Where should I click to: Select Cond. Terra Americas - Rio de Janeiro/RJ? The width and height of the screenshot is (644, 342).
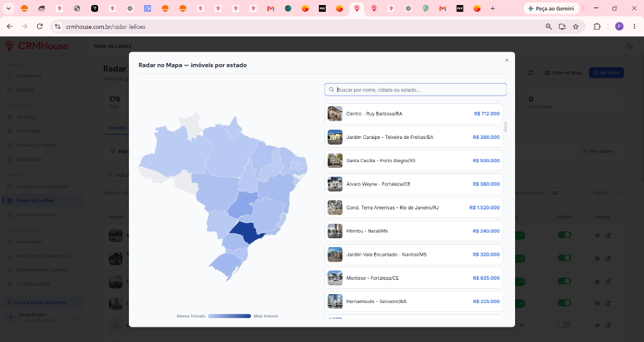click(x=414, y=207)
